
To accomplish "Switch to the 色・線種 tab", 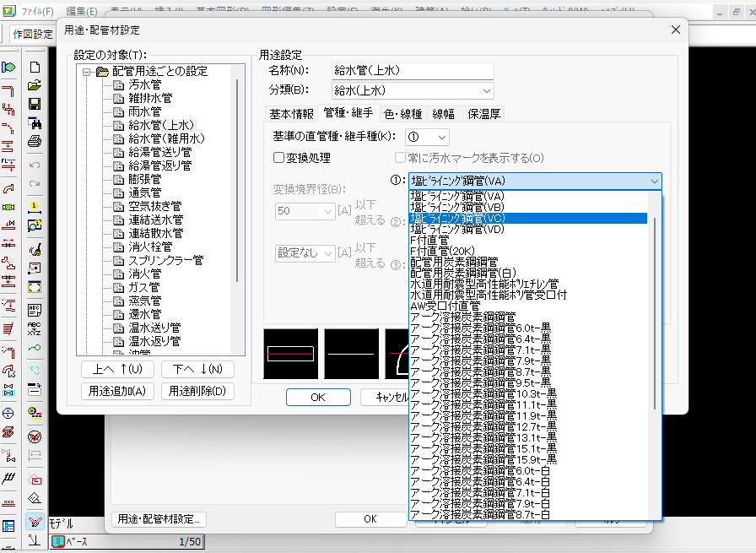I will pyautogui.click(x=402, y=113).
